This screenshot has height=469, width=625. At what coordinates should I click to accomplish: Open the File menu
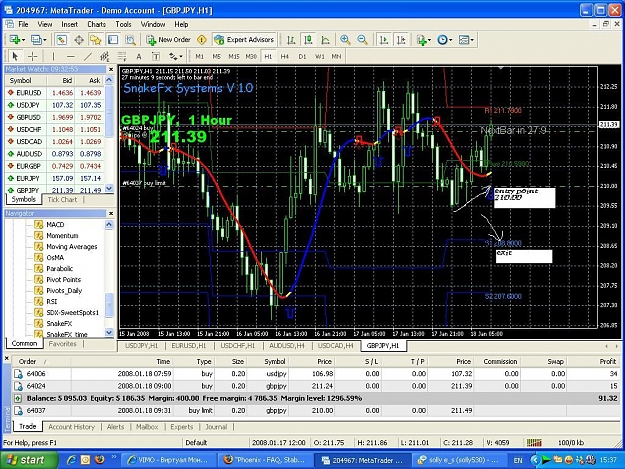coord(24,24)
